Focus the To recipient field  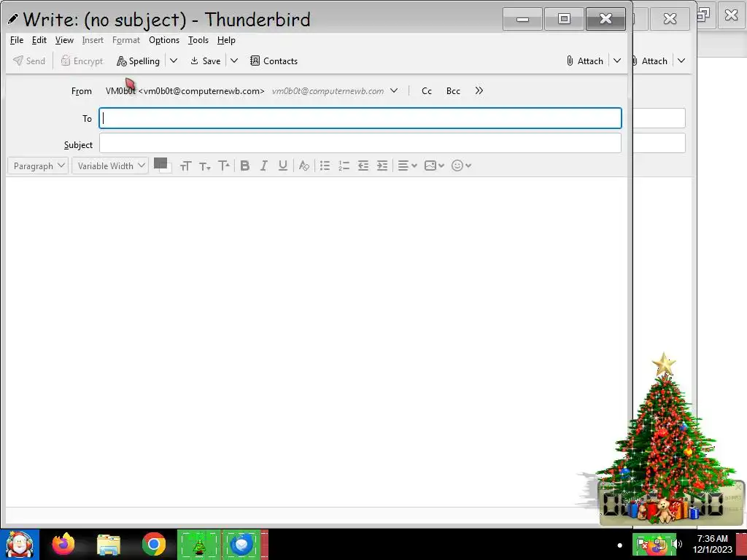tap(360, 118)
